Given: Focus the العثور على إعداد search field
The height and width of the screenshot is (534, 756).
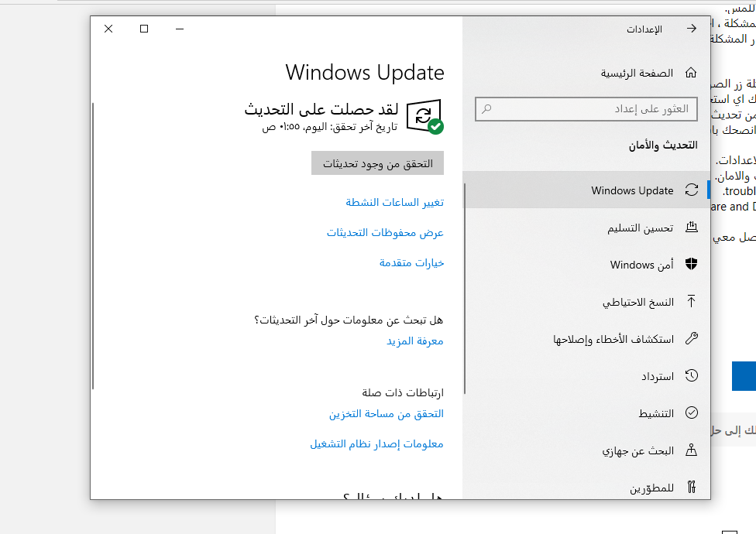Looking at the screenshot, I should point(586,109).
